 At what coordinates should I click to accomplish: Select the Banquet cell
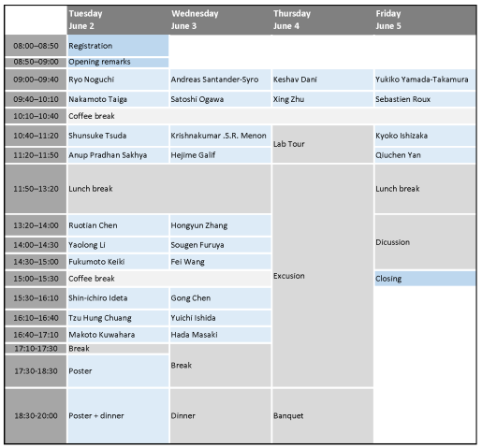[x=323, y=415]
